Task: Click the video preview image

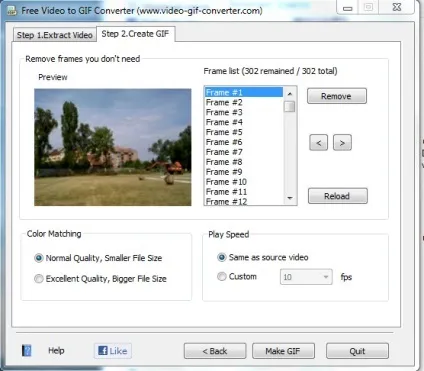Action: coord(113,147)
